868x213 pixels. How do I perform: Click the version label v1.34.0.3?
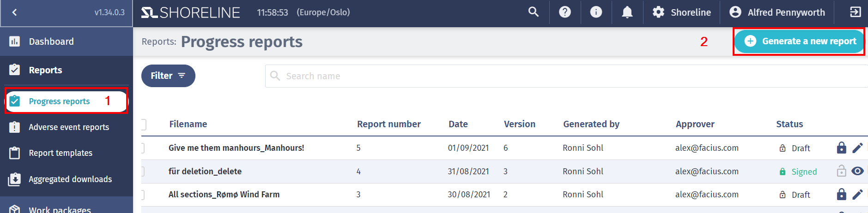[x=109, y=12]
